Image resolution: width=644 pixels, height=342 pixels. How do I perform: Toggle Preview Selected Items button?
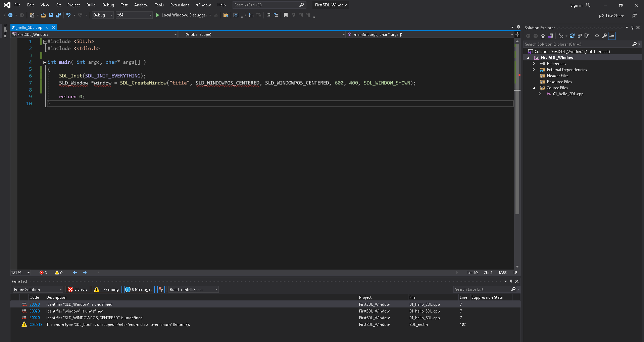[612, 36]
